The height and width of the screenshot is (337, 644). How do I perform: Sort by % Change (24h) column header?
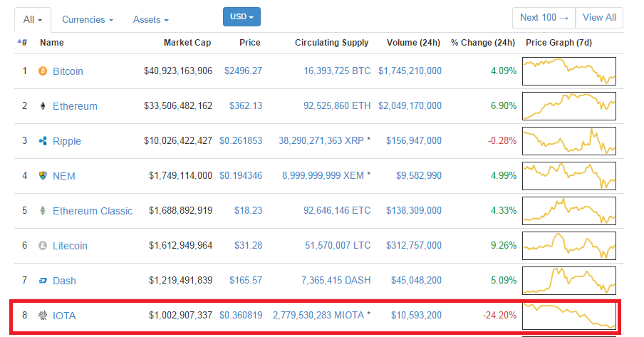(x=482, y=43)
